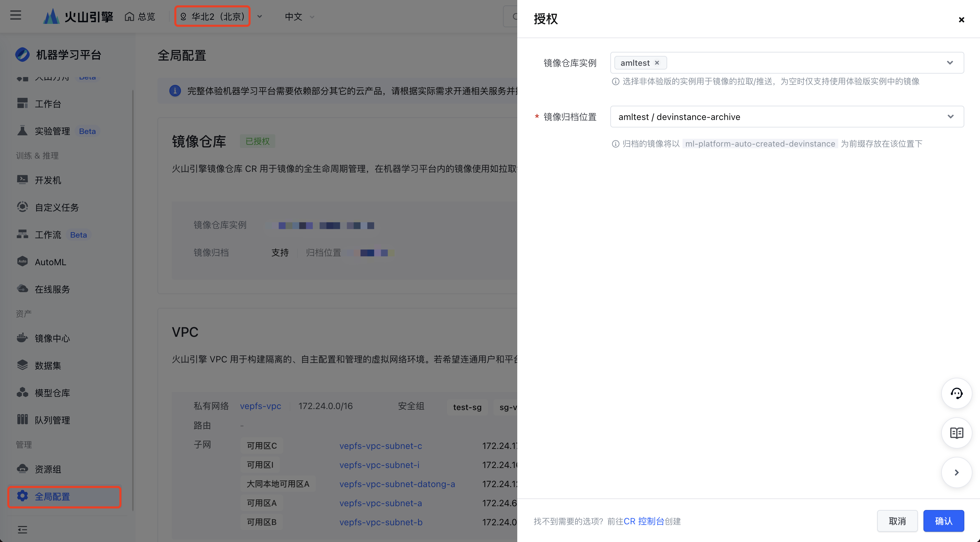Click the 大同本地可用区A zone tag
Screen dimensions: 980x542
278,484
